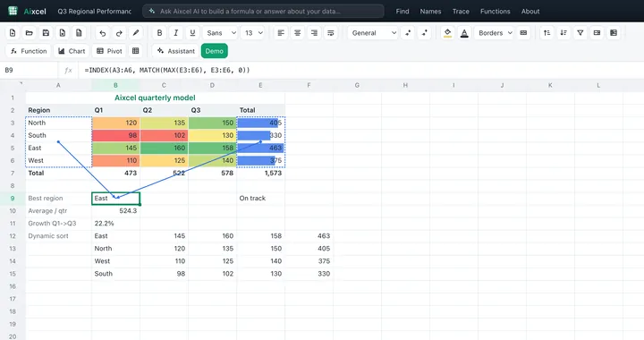Open the Assistant panel
644x340 pixels.
point(176,51)
